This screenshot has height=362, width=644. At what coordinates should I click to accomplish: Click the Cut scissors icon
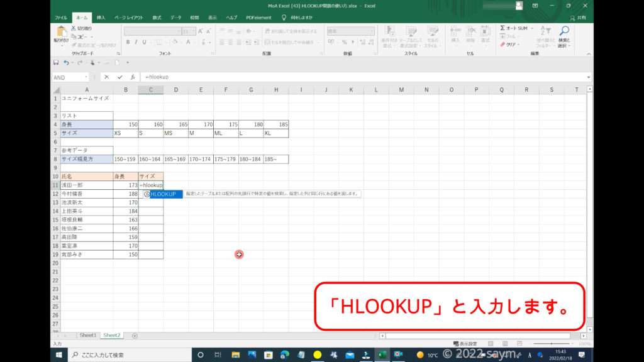(74, 28)
